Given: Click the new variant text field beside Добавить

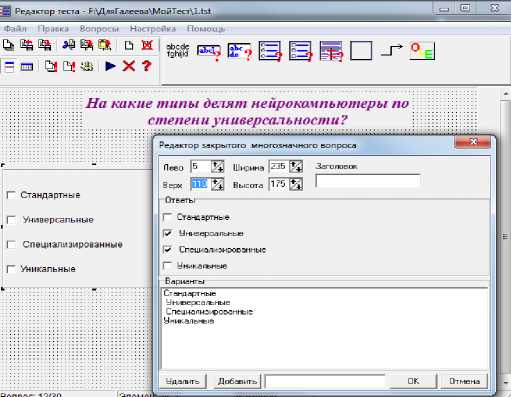Looking at the screenshot, I should (325, 381).
